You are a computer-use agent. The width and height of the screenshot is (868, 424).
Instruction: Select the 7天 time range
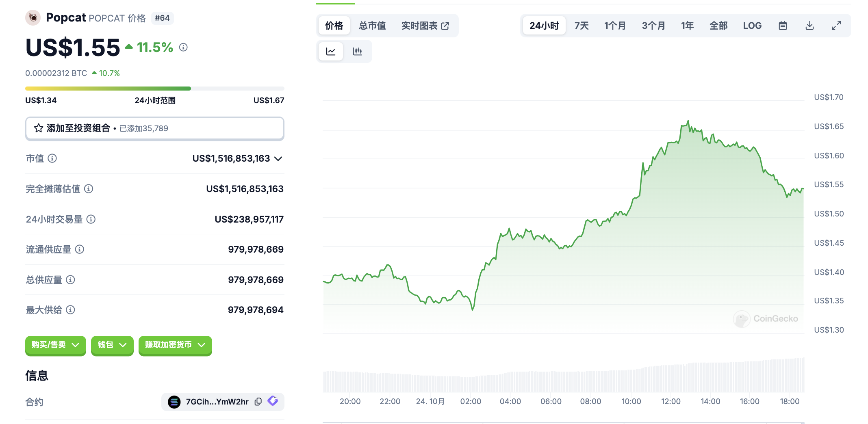[582, 26]
